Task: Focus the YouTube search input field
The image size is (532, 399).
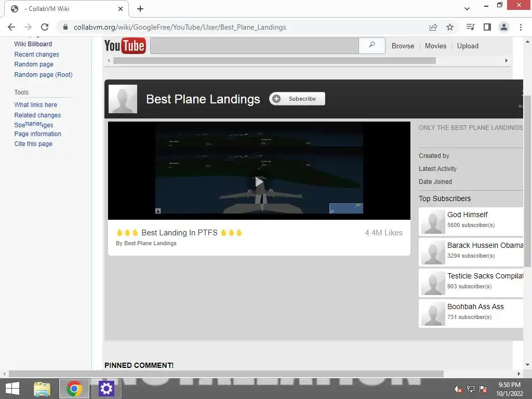Action: pos(255,46)
